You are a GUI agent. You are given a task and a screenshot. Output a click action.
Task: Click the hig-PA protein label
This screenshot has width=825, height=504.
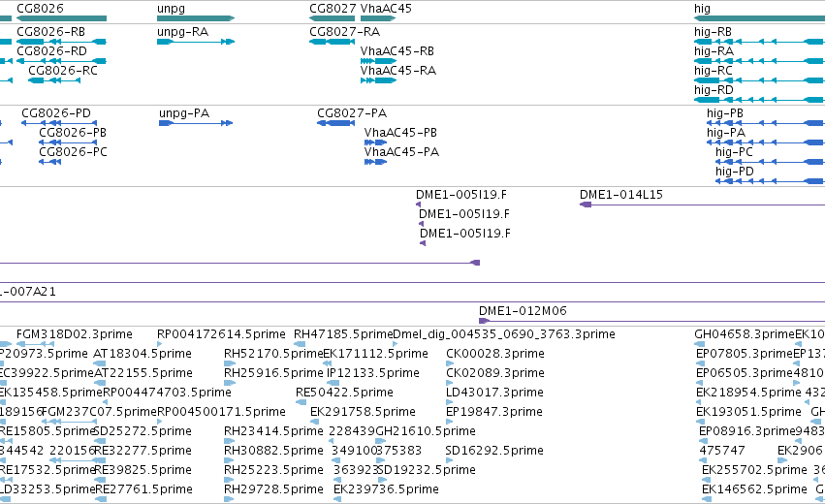coord(726,133)
